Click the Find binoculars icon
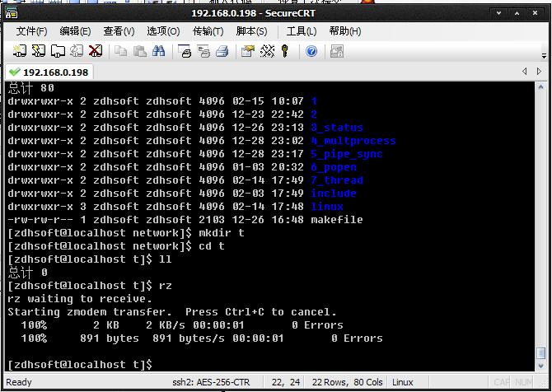The width and height of the screenshot is (552, 392). coord(159,51)
